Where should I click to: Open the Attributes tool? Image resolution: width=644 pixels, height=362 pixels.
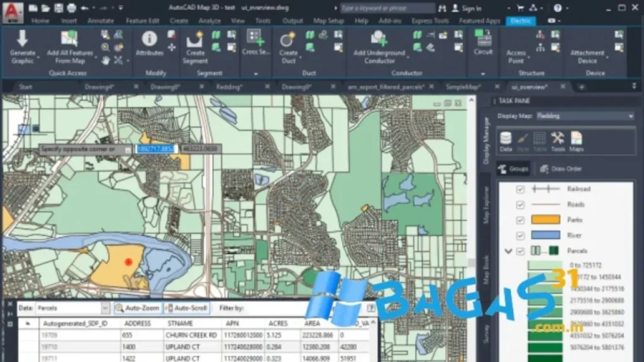149,43
